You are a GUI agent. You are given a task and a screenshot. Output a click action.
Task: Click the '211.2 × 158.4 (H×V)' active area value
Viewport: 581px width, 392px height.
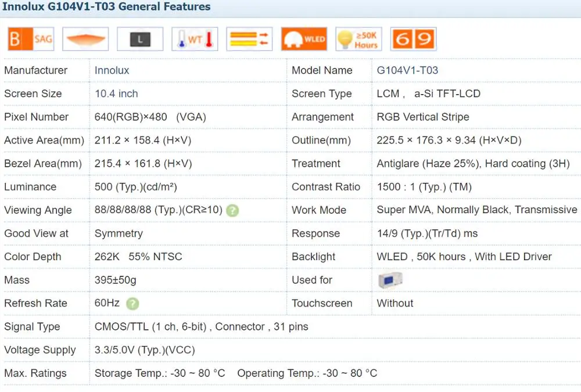143,141
